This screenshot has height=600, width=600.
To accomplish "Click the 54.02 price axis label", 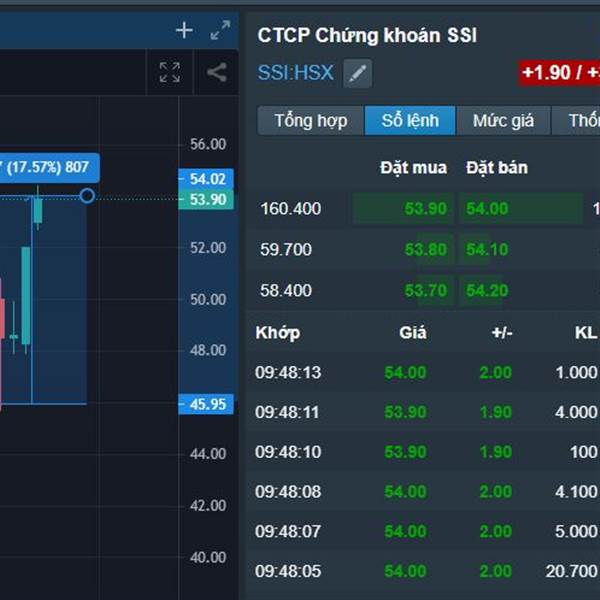I will pyautogui.click(x=206, y=179).
